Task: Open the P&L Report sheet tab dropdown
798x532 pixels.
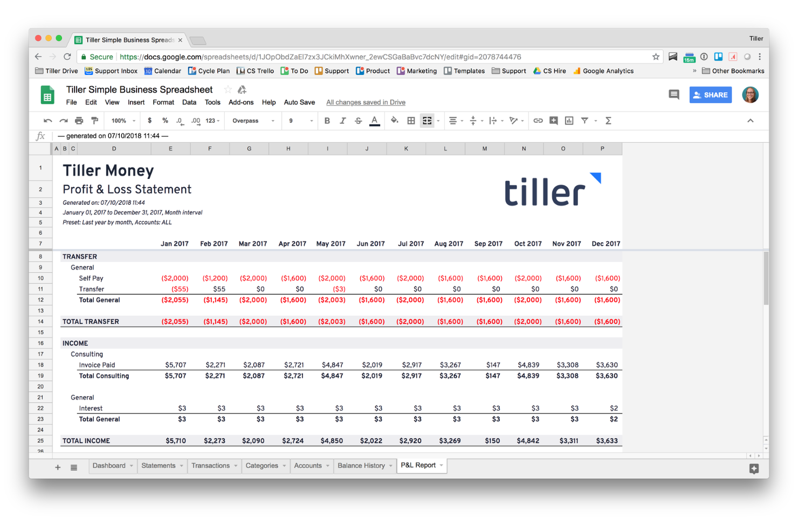Action: pyautogui.click(x=441, y=466)
